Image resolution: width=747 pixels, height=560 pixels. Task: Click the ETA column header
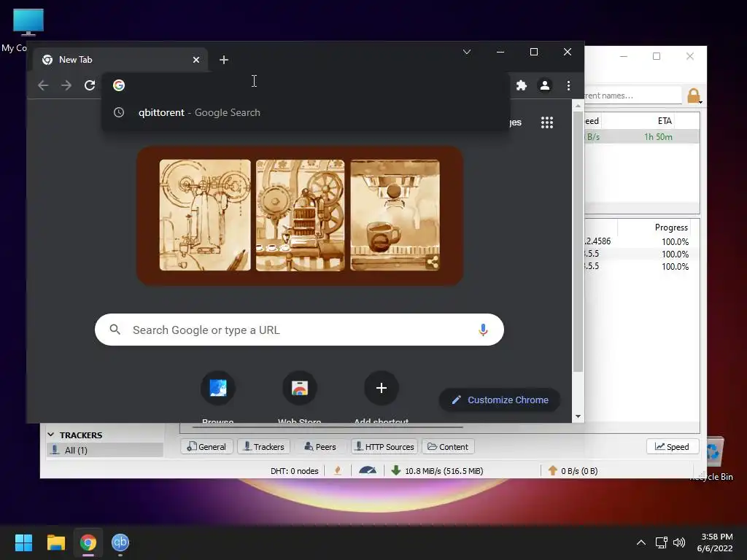tap(665, 121)
